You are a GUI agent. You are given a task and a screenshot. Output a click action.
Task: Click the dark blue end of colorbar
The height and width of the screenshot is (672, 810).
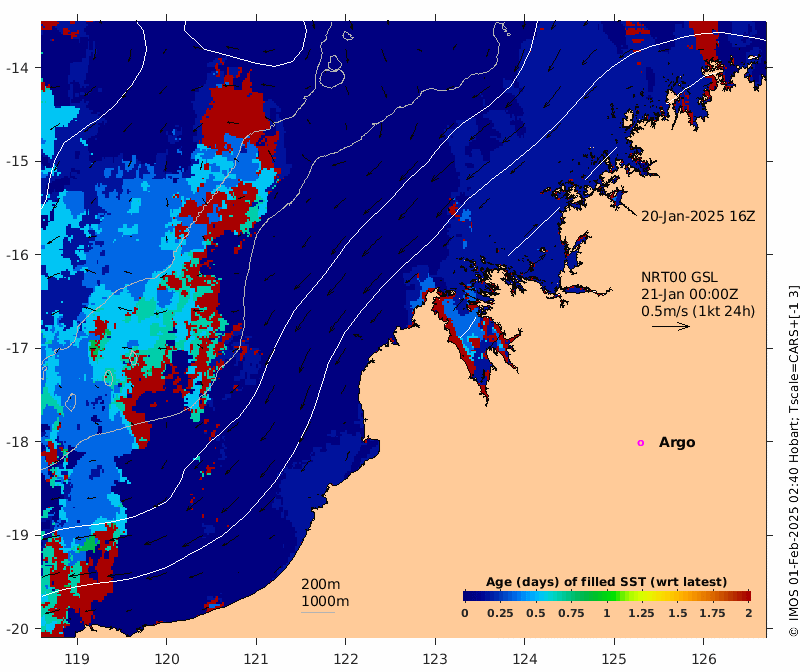[x=468, y=596]
